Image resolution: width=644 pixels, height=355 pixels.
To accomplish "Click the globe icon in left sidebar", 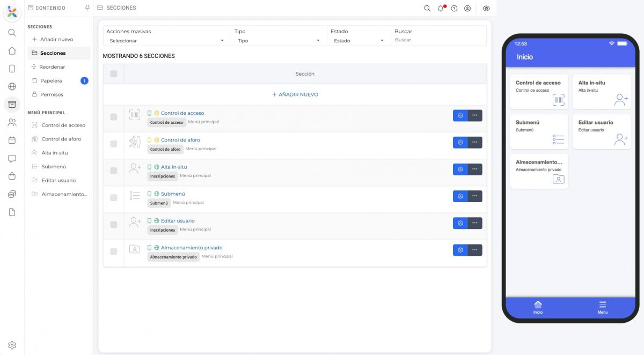I will pyautogui.click(x=12, y=86).
